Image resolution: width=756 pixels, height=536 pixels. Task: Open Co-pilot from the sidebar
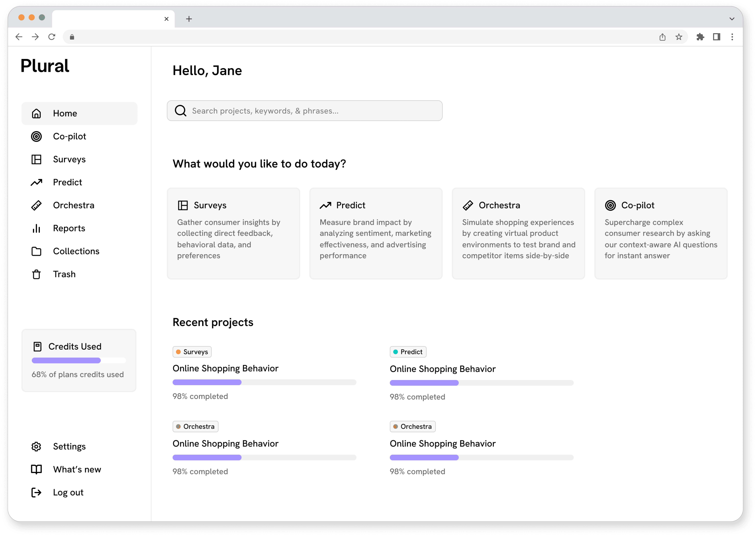79,136
